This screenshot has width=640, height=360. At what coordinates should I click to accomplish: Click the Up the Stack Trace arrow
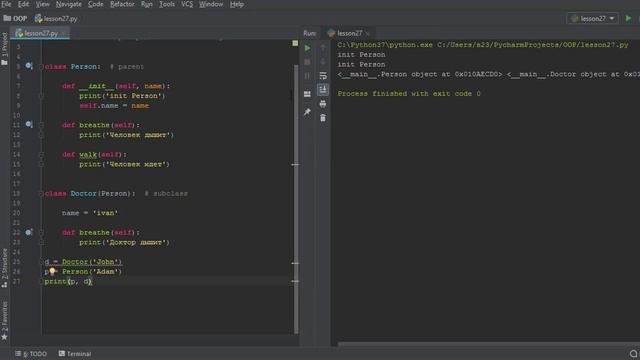pos(323,48)
